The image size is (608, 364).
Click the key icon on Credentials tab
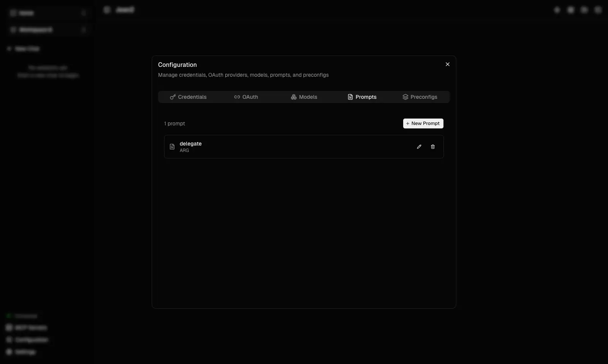click(173, 97)
